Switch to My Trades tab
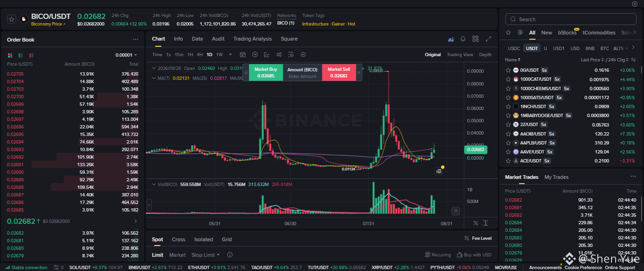Viewport: 644px width, 271px height. coord(557,177)
